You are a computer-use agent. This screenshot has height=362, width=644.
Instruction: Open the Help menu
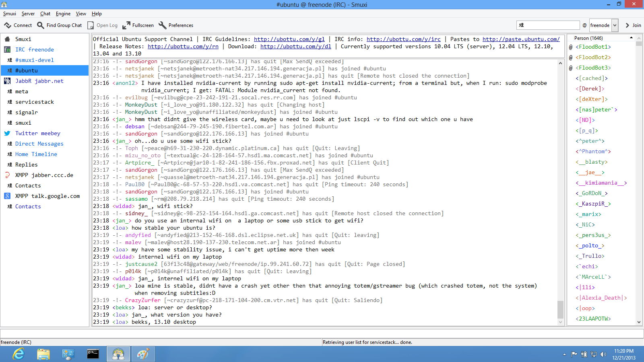[97, 14]
